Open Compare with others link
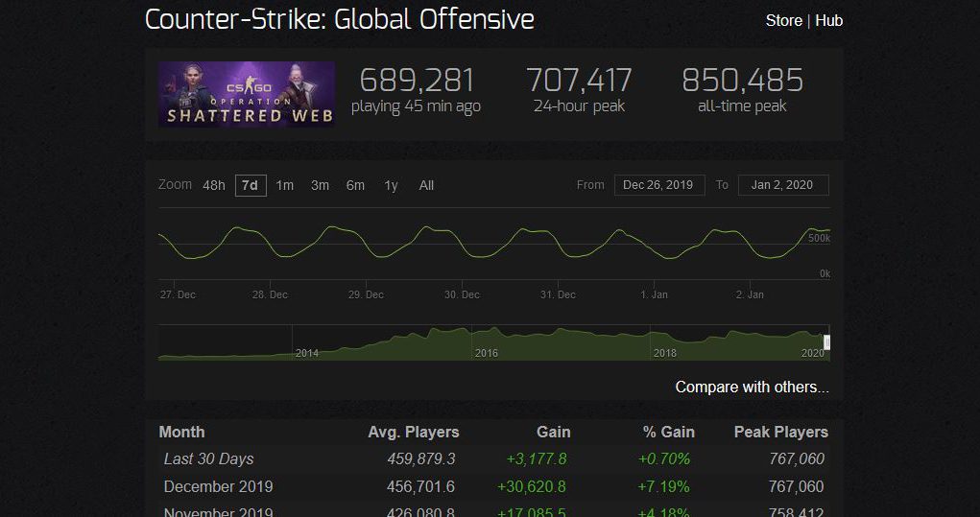This screenshot has height=517, width=980. point(753,388)
